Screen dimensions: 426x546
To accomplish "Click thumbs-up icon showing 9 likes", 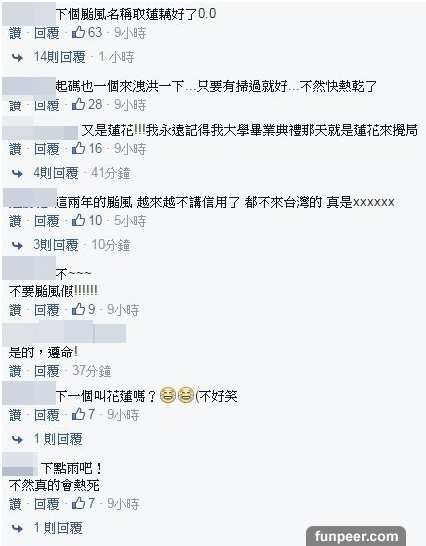I will pos(78,309).
